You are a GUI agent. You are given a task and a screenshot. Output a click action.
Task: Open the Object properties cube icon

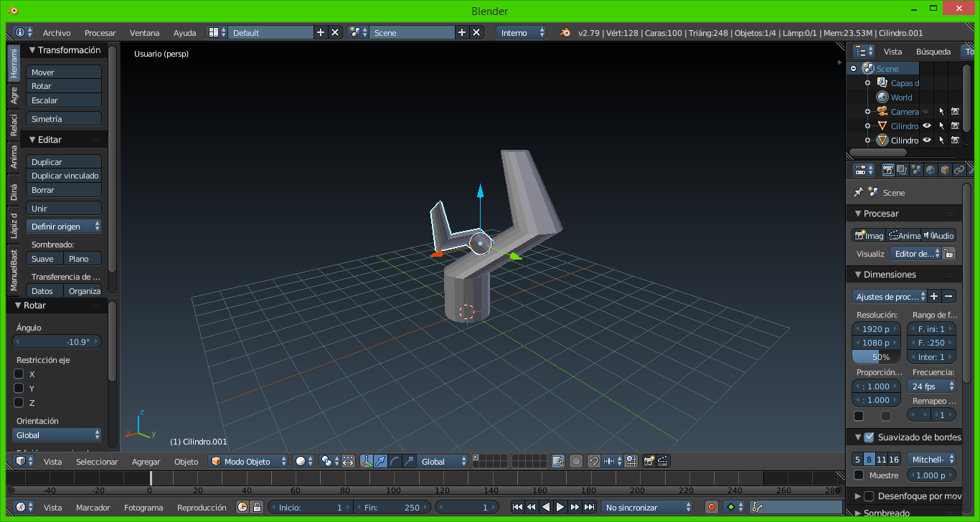point(945,170)
